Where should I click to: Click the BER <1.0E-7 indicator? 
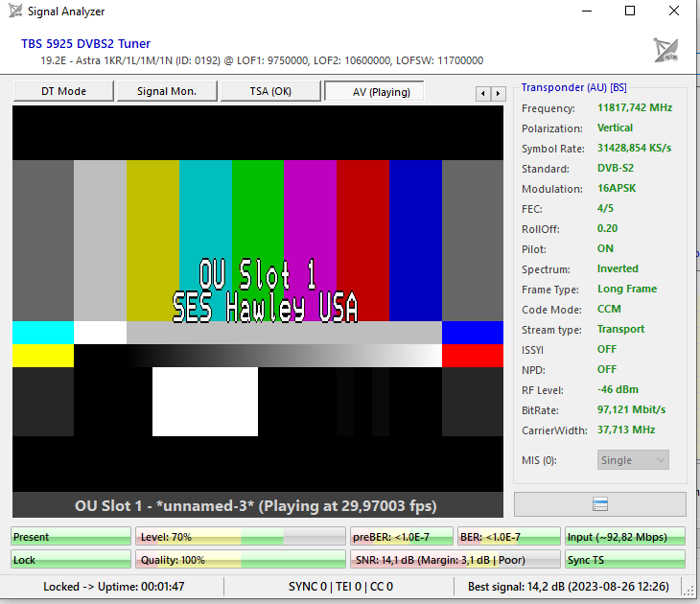(x=509, y=537)
